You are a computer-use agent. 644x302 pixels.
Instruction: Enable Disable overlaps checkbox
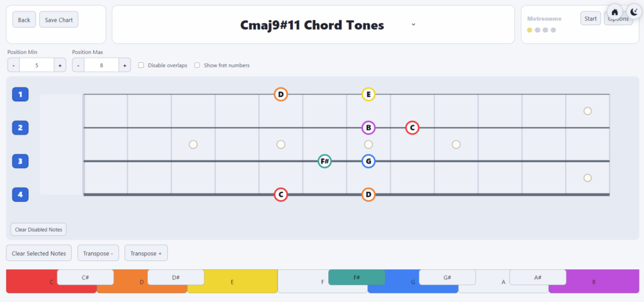(141, 65)
